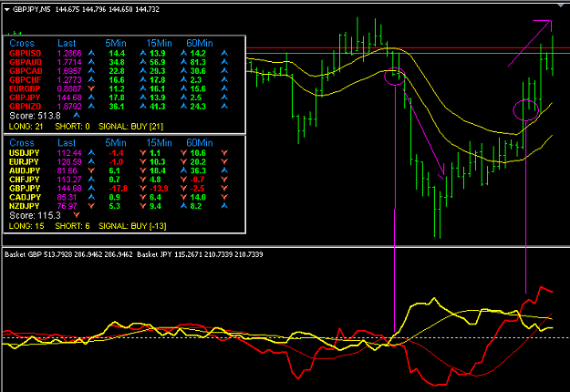This screenshot has height=392, width=570.
Task: Select the GBPCAD cross label
Action: (26, 71)
